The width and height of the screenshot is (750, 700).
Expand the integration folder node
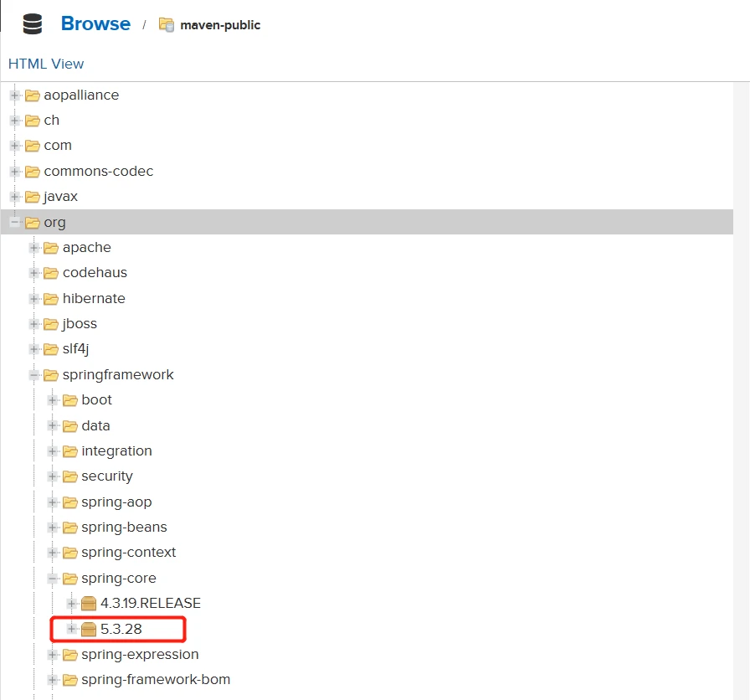point(53,450)
